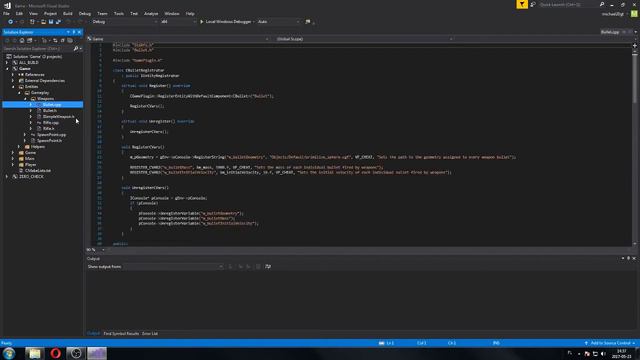Click the Navigate Backward toolbar button
Image resolution: width=640 pixels, height=360 pixels.
click(x=10, y=22)
